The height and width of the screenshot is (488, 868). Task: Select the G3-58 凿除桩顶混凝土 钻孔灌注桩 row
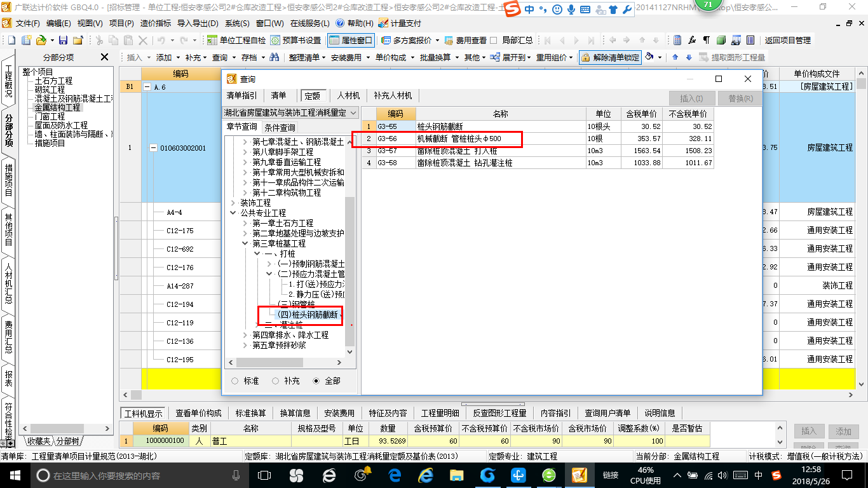coord(538,163)
